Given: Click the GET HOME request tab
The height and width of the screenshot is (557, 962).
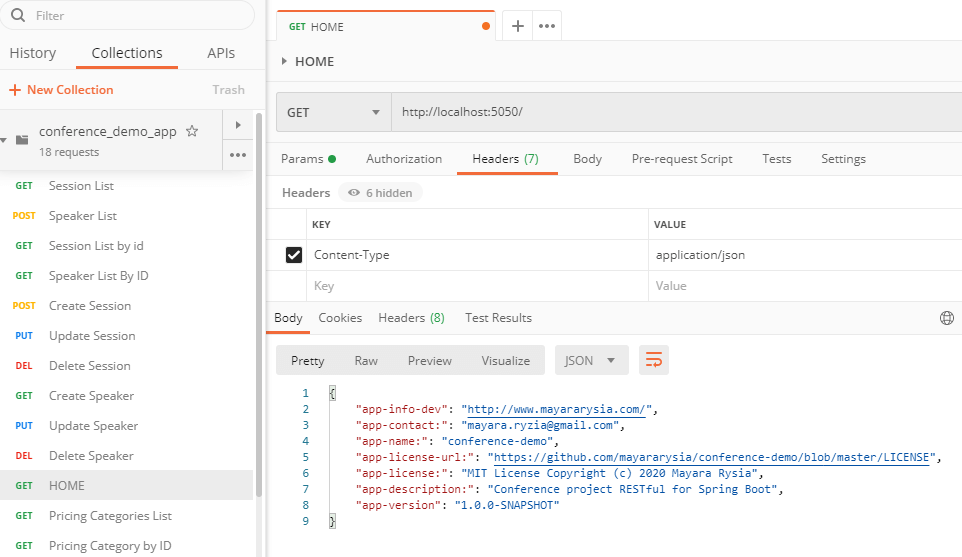Looking at the screenshot, I should [385, 26].
